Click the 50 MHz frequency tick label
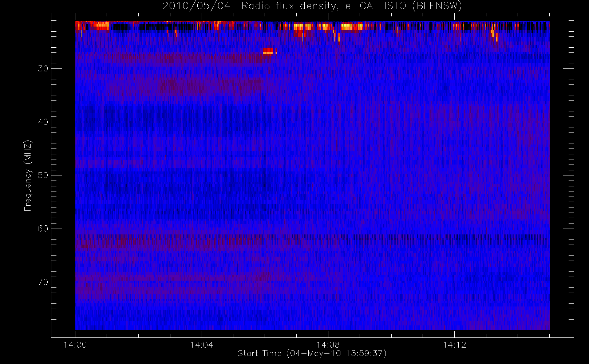 click(43, 175)
